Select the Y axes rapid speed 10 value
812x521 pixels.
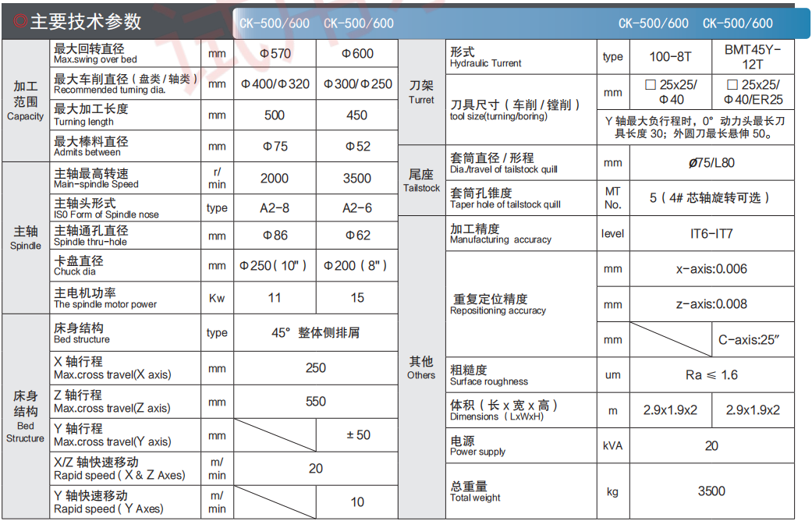click(x=356, y=502)
